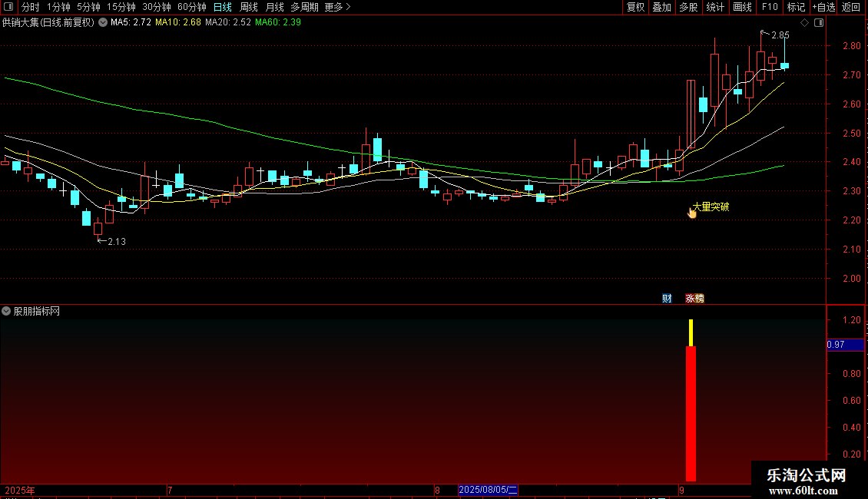Click the 大量突破 annotation text
The height and width of the screenshot is (499, 868).
pyautogui.click(x=711, y=207)
